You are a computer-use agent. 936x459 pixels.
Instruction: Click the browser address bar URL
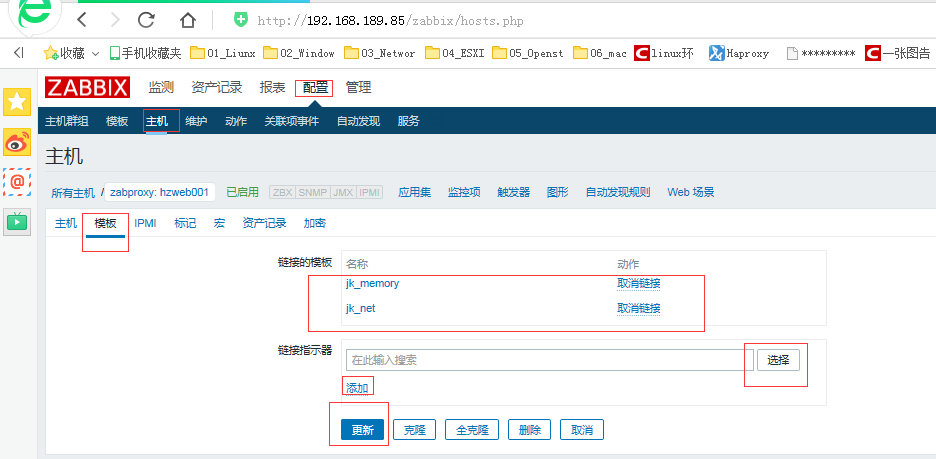pos(390,21)
